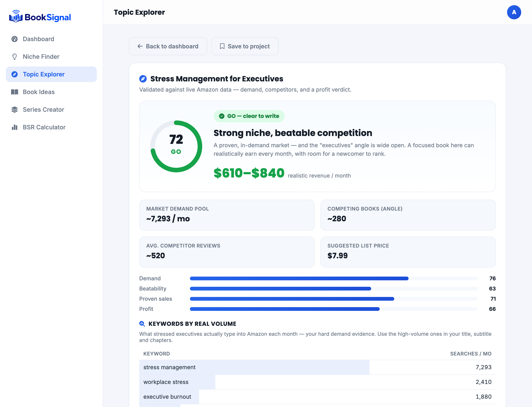
Task: Open the user avatar A
Action: pos(514,12)
